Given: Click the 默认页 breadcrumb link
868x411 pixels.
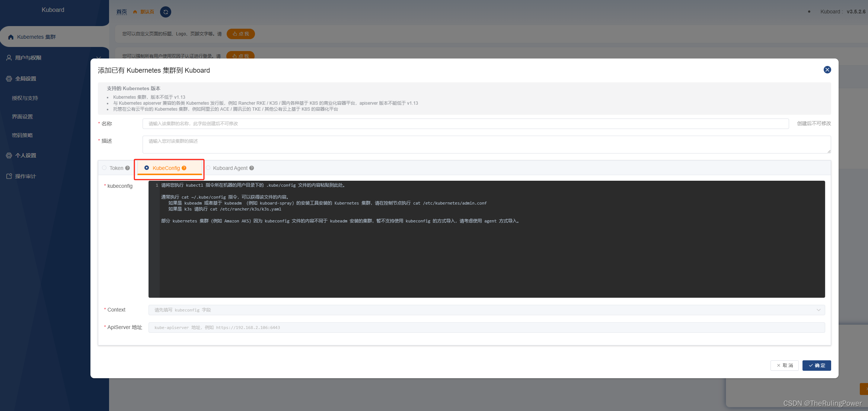Looking at the screenshot, I should pos(147,12).
